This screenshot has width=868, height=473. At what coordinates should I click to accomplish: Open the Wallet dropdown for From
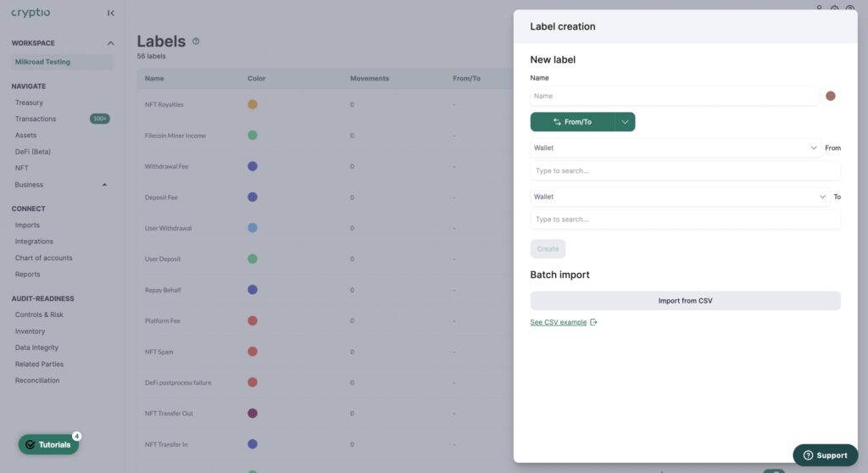coord(675,147)
